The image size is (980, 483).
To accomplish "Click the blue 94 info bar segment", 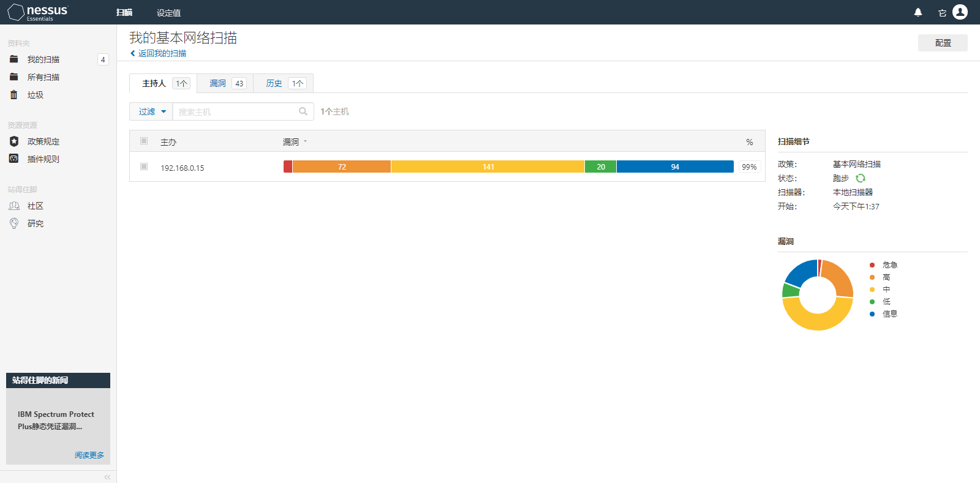I will tap(675, 167).
